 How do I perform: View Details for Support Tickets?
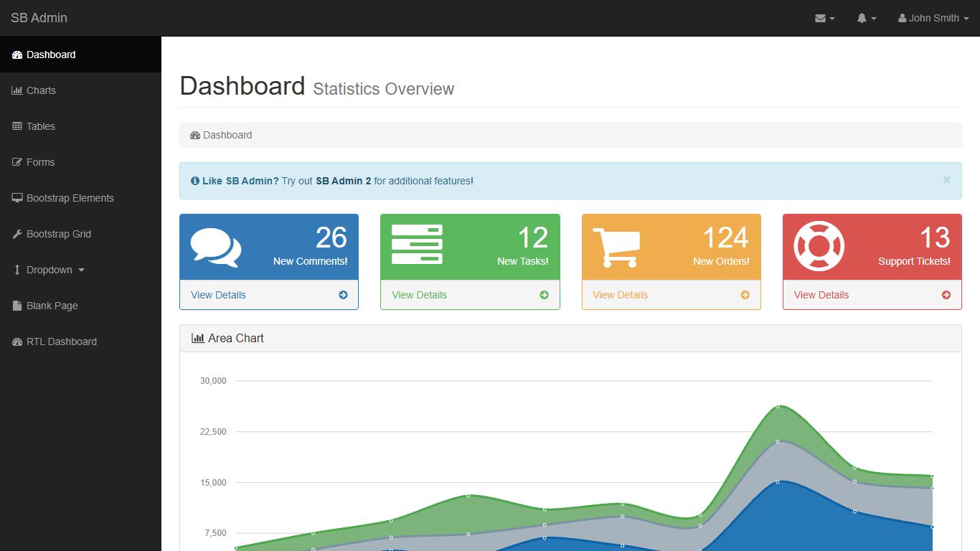[x=821, y=295]
